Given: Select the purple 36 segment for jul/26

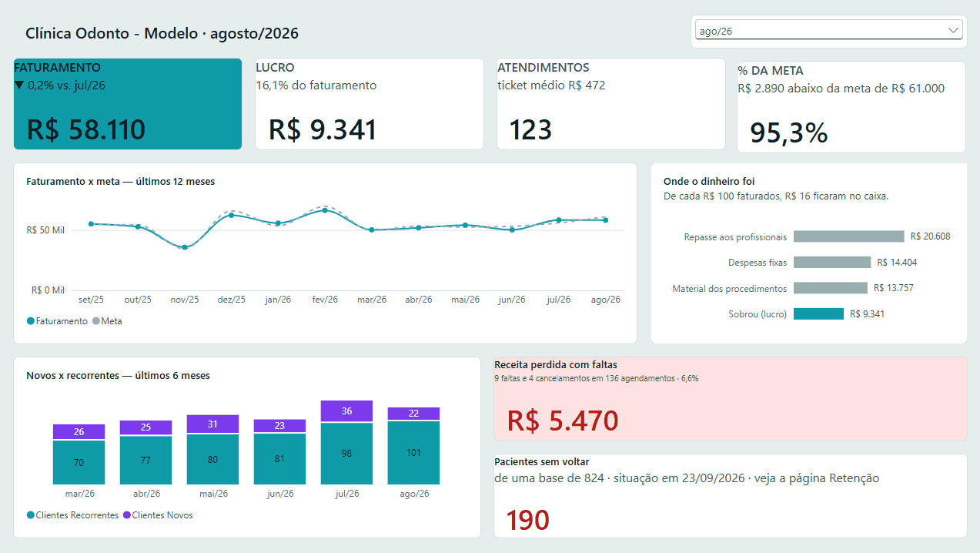Looking at the screenshot, I should pyautogui.click(x=346, y=411).
